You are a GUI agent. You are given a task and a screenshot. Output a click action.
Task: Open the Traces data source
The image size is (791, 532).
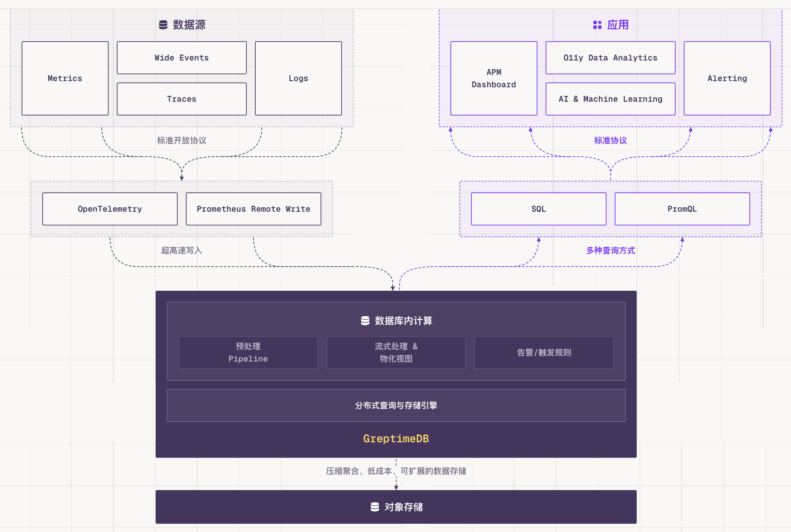[181, 99]
